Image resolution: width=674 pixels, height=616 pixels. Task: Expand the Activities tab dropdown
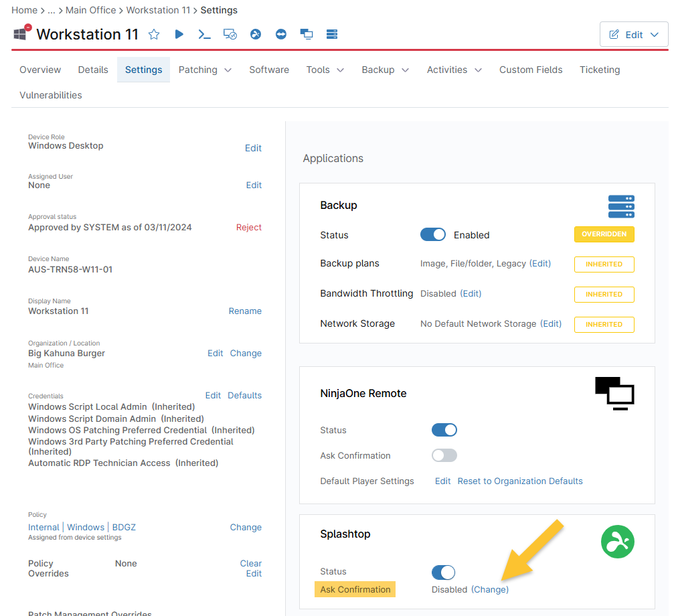[454, 70]
